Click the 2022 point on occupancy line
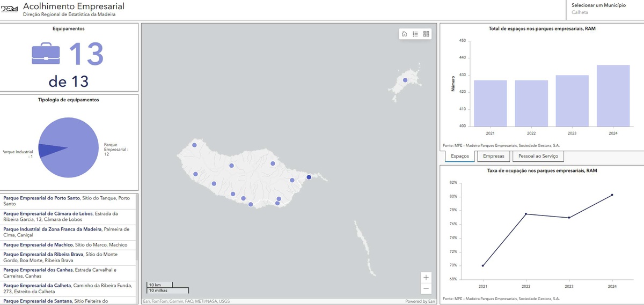The width and height of the screenshot is (644, 305). (526, 214)
